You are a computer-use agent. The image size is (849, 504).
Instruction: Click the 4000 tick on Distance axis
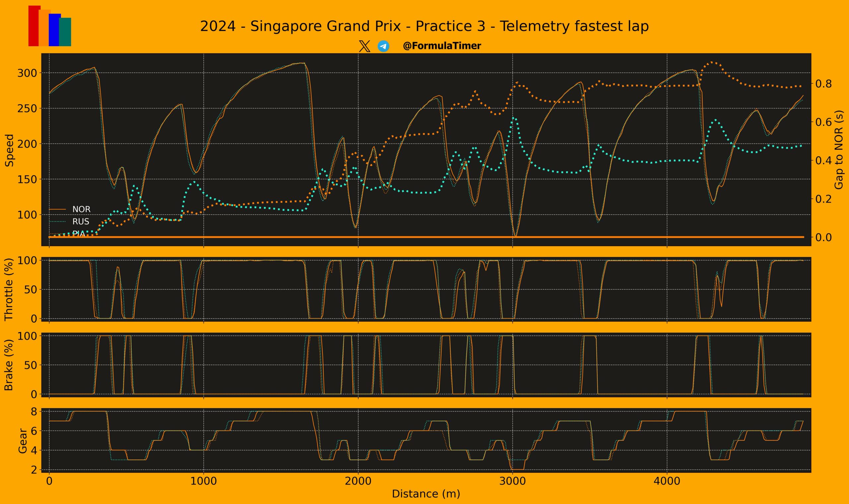tap(667, 481)
